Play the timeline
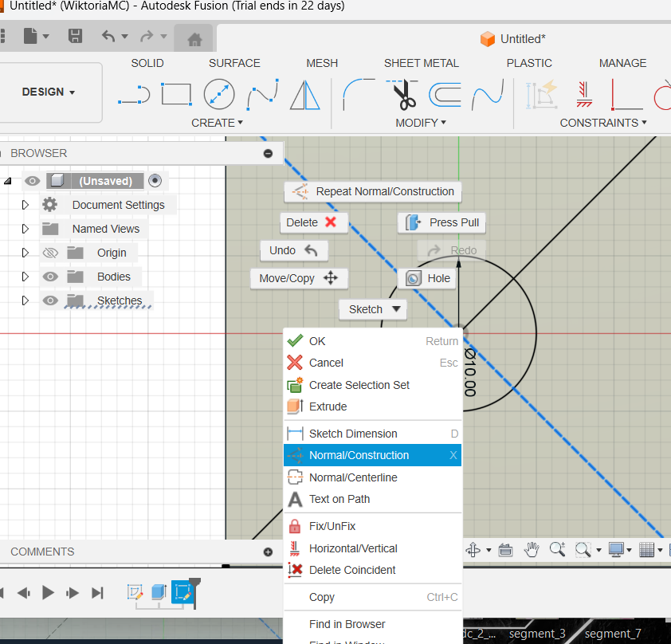Viewport: 671px width, 644px height. [x=48, y=593]
